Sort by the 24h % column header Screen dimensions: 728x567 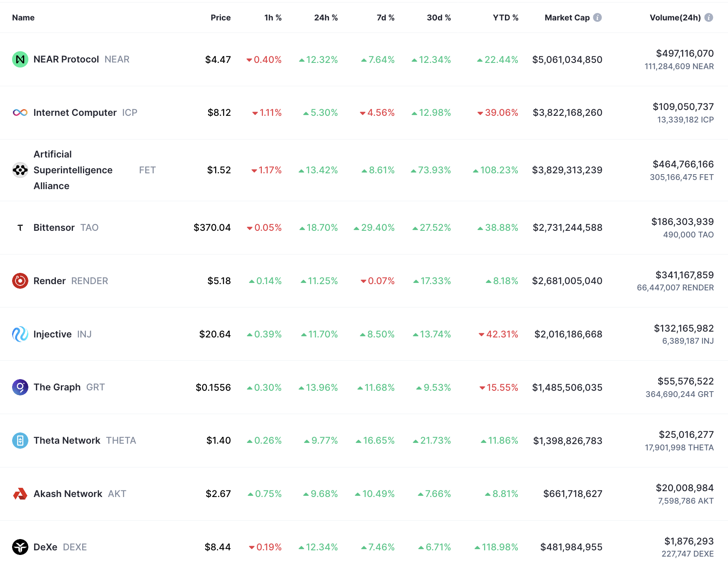(326, 17)
